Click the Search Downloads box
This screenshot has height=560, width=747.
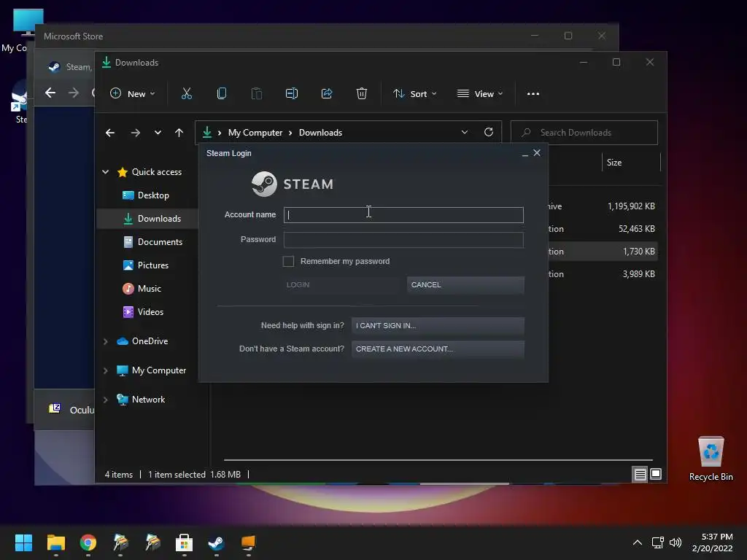point(584,133)
